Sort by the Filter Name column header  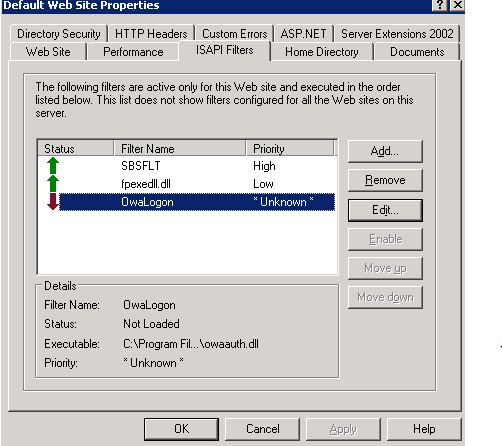tap(180, 148)
